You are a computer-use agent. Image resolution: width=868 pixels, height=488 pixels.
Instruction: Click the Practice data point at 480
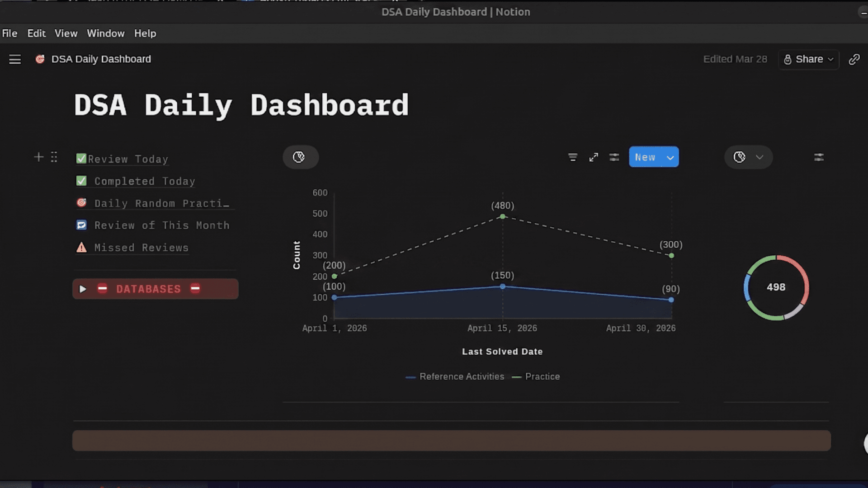tap(502, 217)
